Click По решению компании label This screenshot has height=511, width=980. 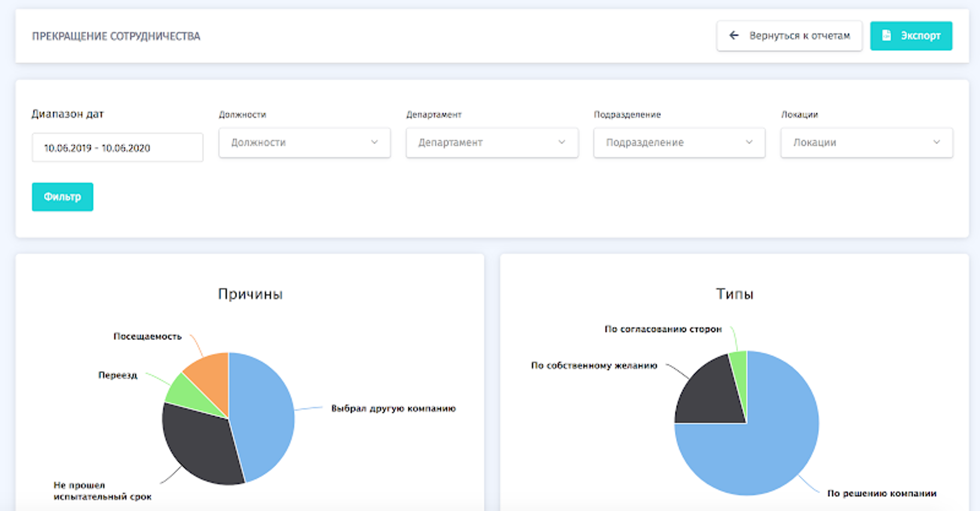(882, 493)
